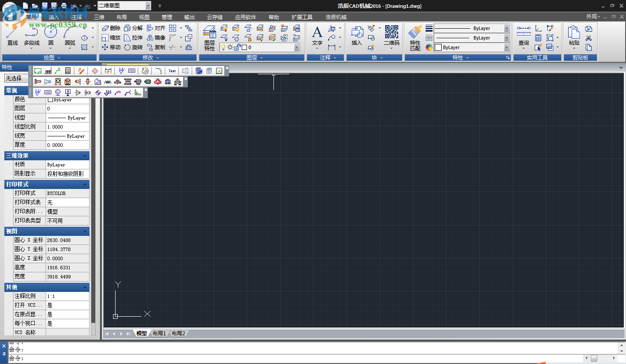626x364 pixels.
Task: Click the 删除 erase tool
Action: pyautogui.click(x=111, y=28)
